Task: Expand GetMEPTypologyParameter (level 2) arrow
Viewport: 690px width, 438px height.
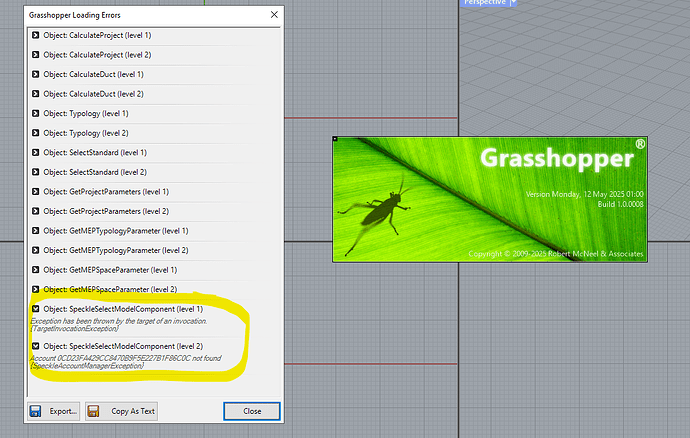Action: [x=36, y=250]
